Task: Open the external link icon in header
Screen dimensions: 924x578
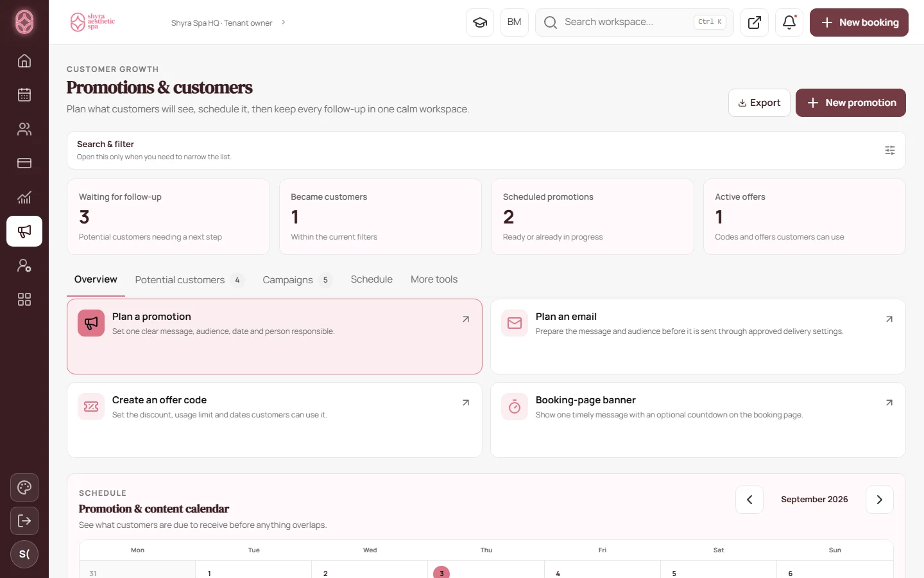Action: pyautogui.click(x=755, y=22)
